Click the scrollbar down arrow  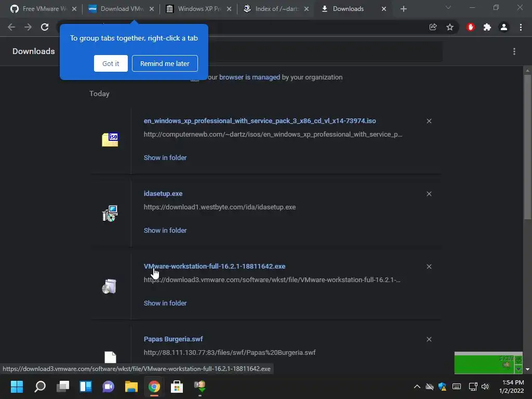pos(527,369)
